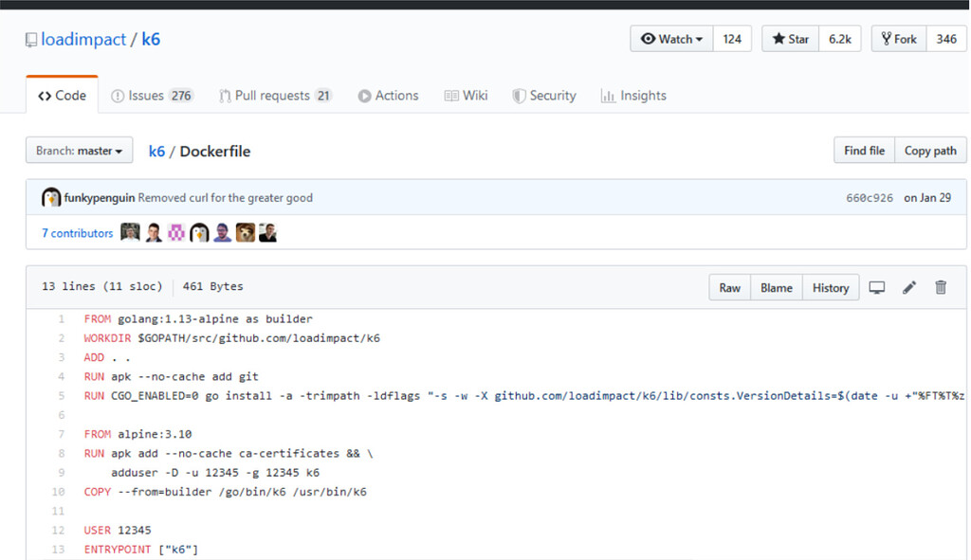This screenshot has width=971, height=560.
Task: Expand the Branch: master selector
Action: tap(80, 151)
